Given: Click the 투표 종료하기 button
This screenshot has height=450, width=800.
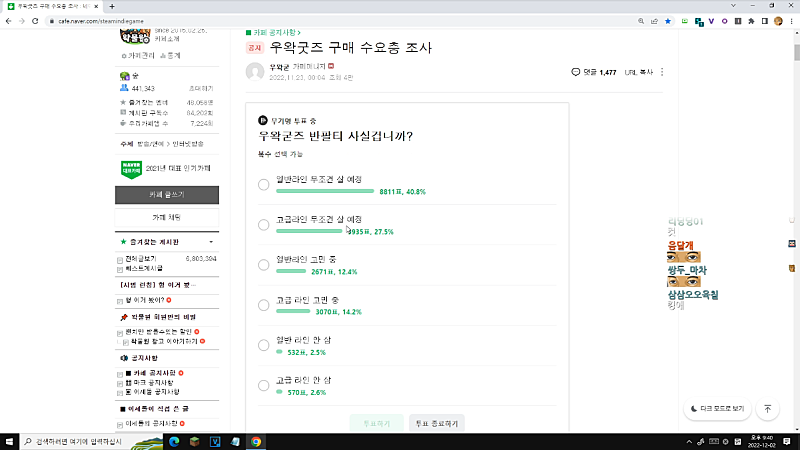Looking at the screenshot, I should [437, 423].
